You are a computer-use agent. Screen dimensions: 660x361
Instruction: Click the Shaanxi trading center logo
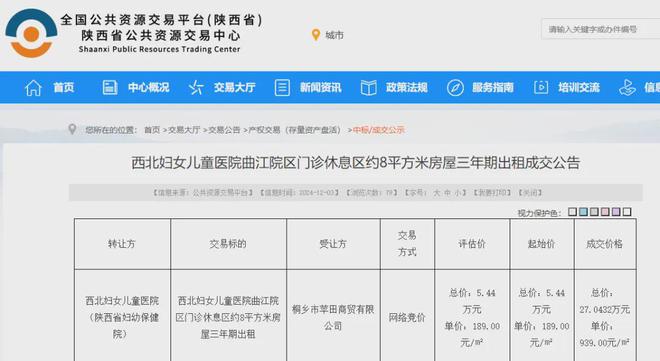(31, 34)
